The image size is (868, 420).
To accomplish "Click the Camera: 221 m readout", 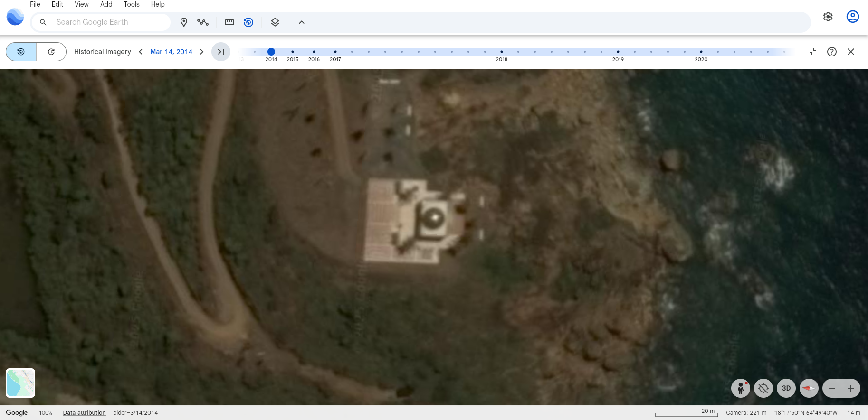I will point(746,413).
